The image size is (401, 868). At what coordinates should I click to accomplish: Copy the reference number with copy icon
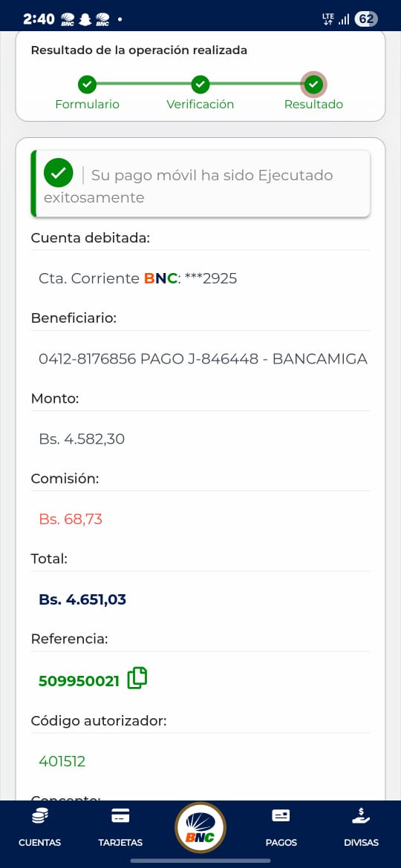137,678
